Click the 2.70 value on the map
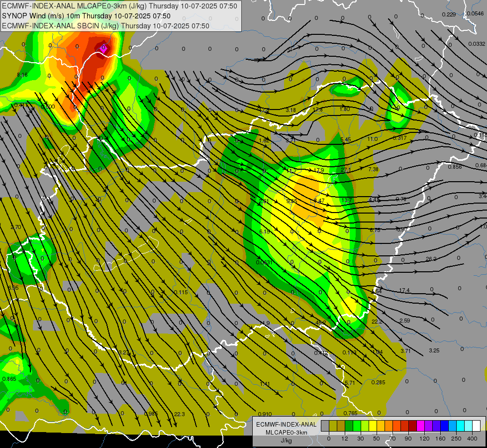Screen dimensions: 487x448 pos(15,227)
